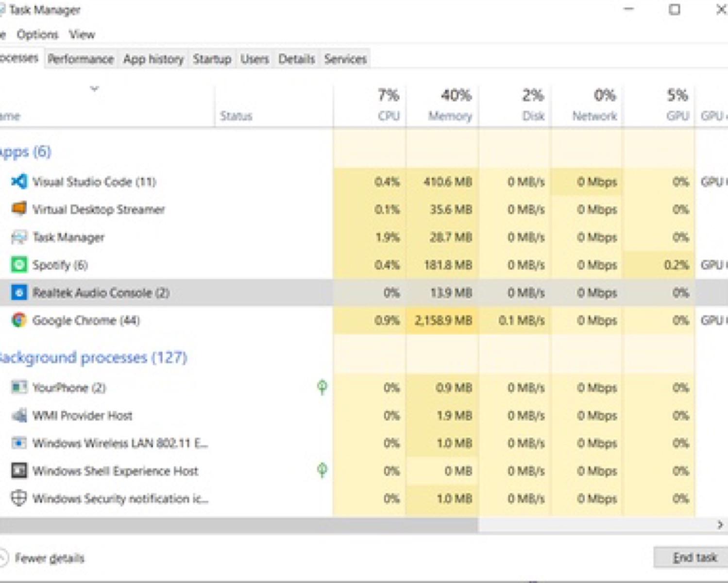This screenshot has height=583, width=728.
Task: Click the Windows Shell Experience Host icon
Action: 19,471
